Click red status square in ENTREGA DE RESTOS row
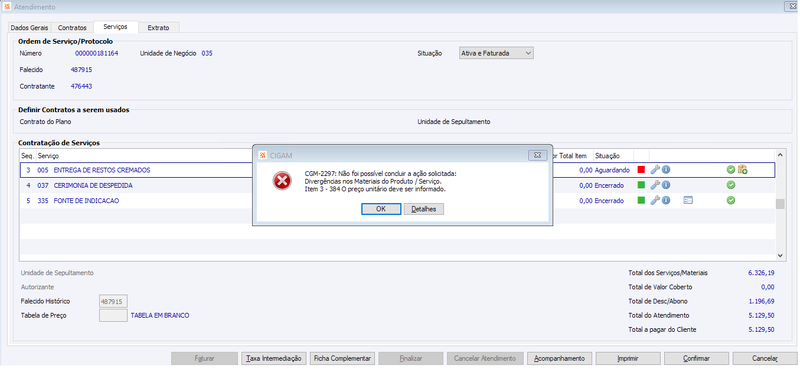 tap(641, 170)
